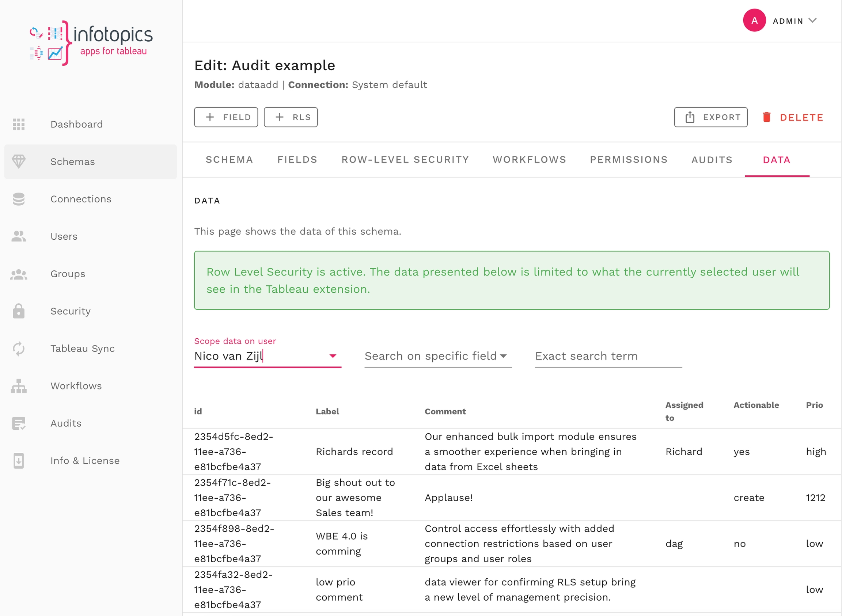Click the Exact search term input
The image size is (842, 616).
(x=608, y=356)
